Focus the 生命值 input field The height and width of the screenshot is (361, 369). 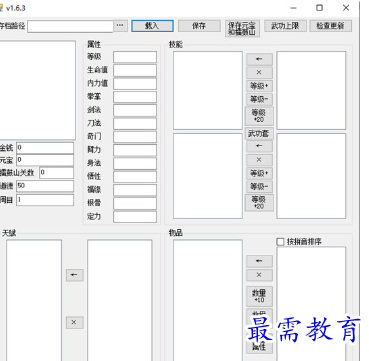click(135, 70)
